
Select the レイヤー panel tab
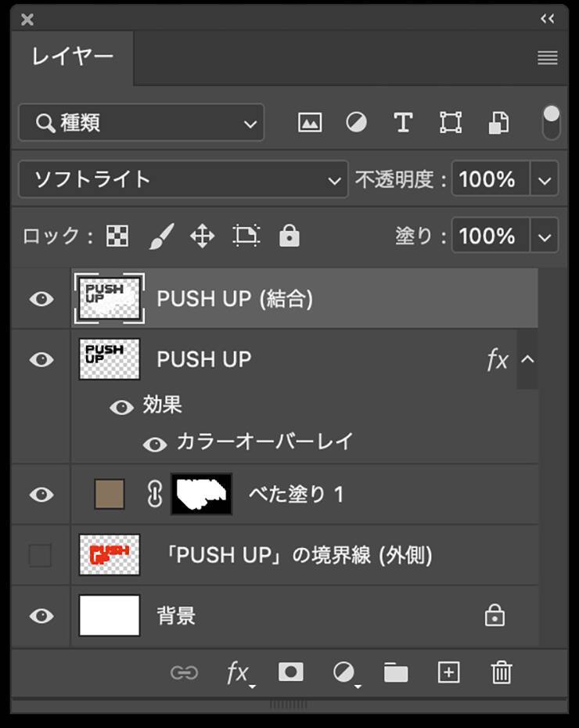tap(73, 57)
